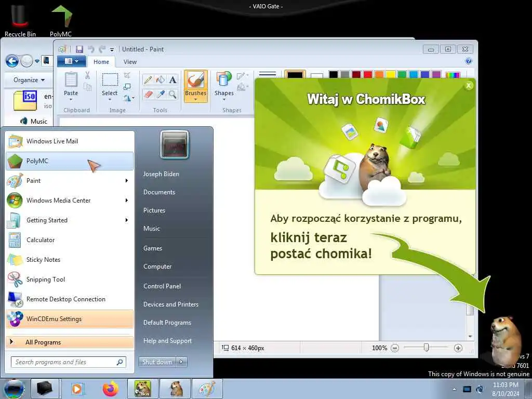Open PolyMC desktop shortcut

[61, 20]
